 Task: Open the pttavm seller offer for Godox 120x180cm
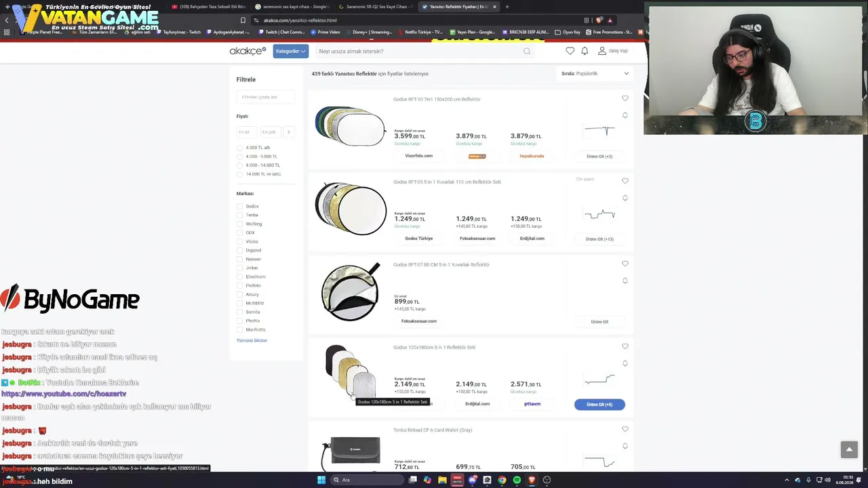(x=532, y=404)
